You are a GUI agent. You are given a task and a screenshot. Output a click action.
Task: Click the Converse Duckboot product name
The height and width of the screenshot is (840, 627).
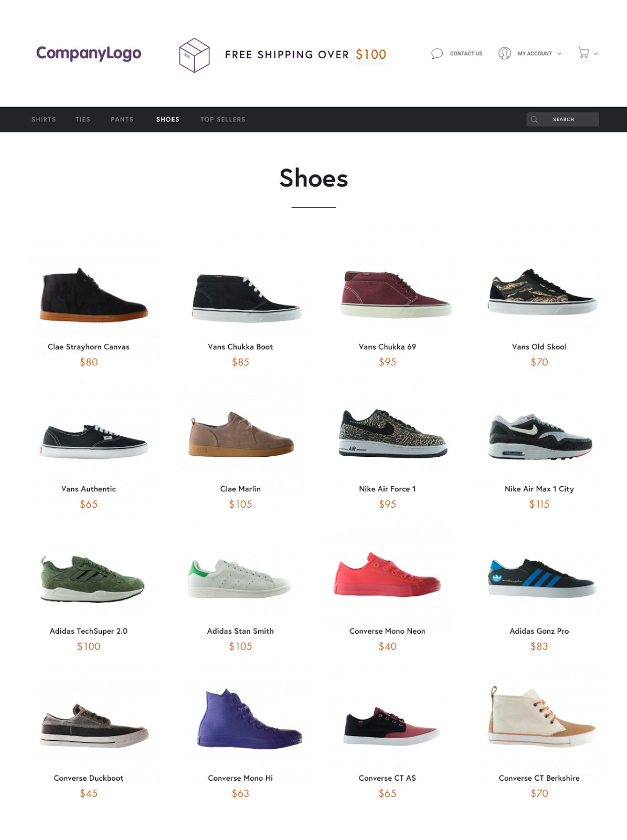point(89,778)
